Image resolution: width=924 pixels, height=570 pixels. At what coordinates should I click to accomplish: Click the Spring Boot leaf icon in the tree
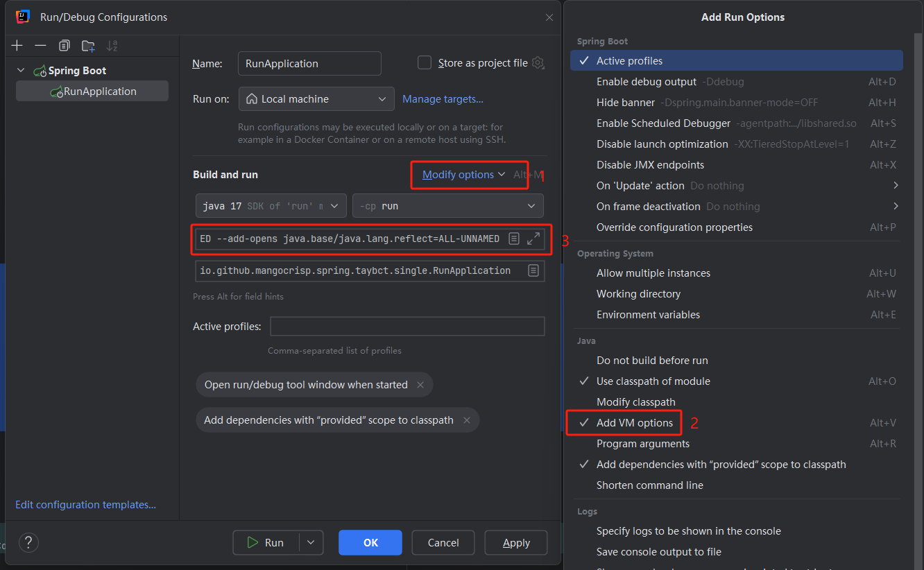point(40,71)
